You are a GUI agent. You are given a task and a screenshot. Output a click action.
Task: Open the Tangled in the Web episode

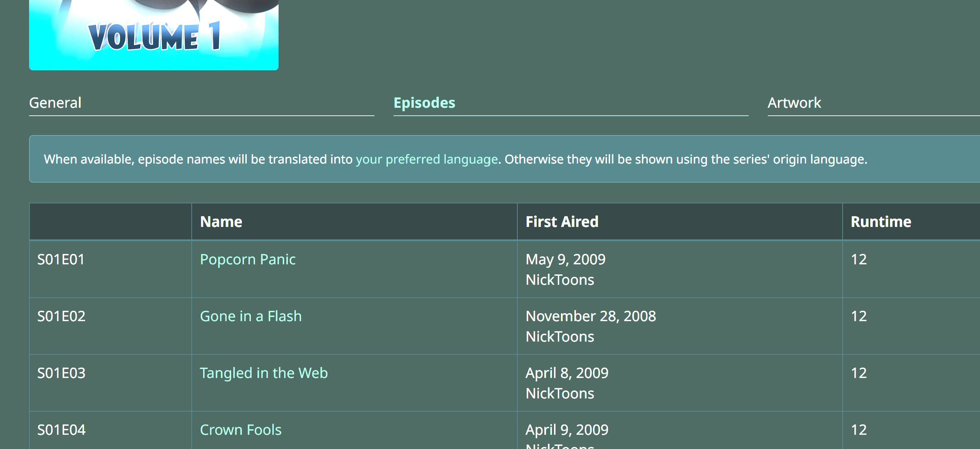click(264, 373)
